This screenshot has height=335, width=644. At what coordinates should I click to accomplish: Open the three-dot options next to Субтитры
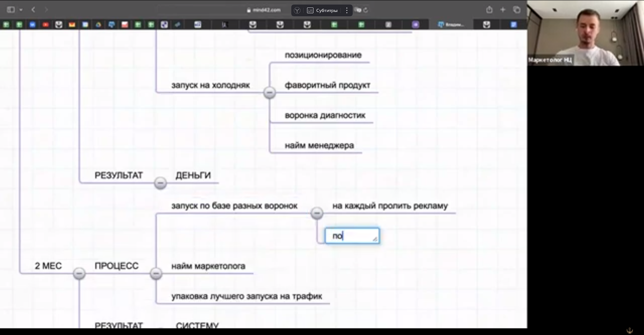point(347,10)
